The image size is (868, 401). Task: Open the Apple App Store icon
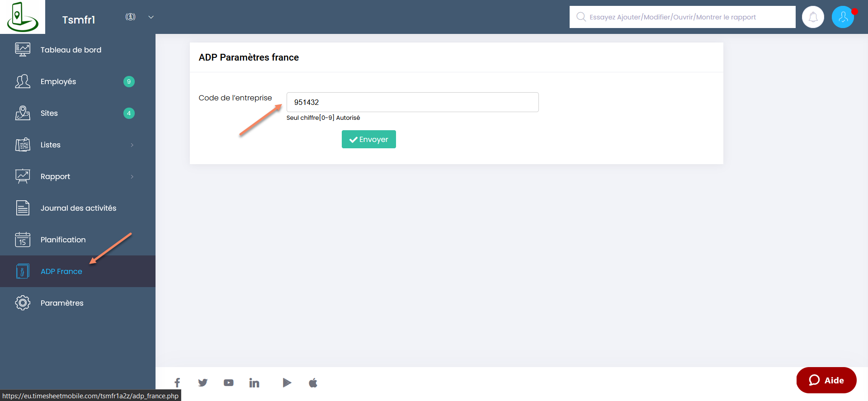tap(313, 383)
